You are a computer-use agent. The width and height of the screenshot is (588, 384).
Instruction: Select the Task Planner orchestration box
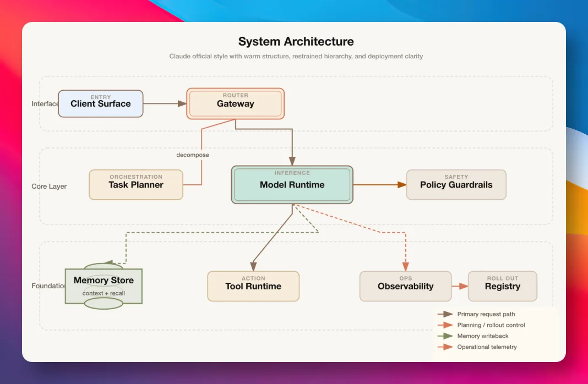click(136, 185)
